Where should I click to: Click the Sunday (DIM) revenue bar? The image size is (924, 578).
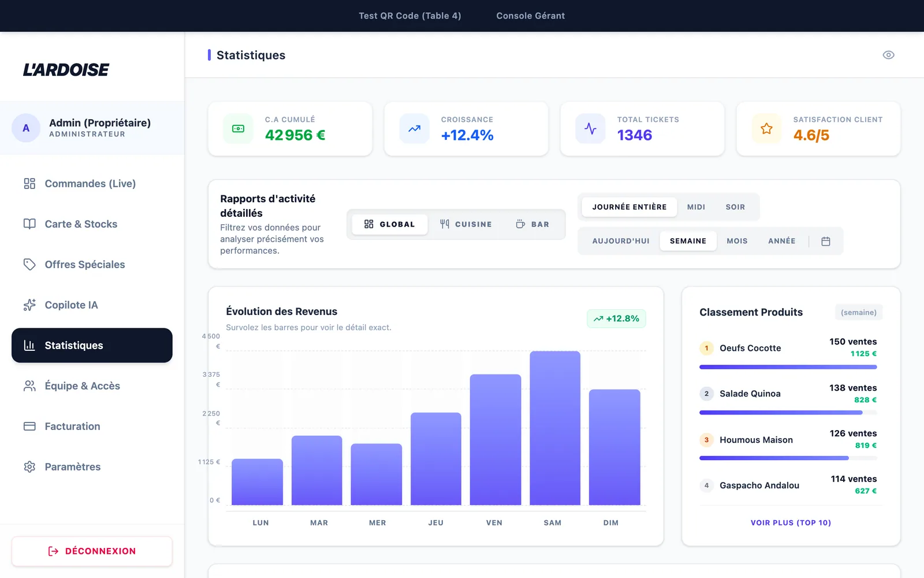coord(614,447)
